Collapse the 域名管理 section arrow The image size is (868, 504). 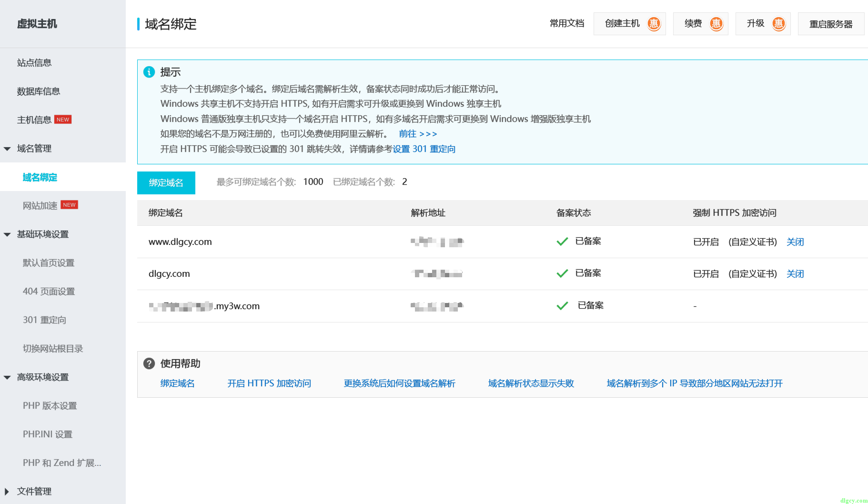pyautogui.click(x=7, y=149)
